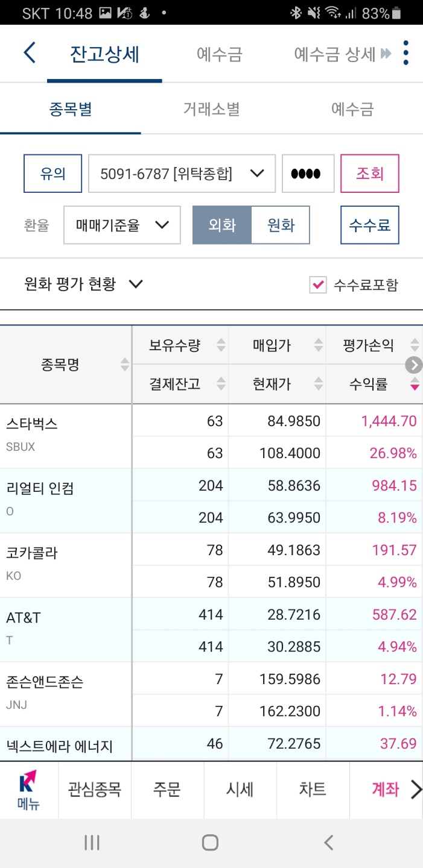Tap the 수수료 button
The width and height of the screenshot is (423, 868).
pyautogui.click(x=370, y=225)
